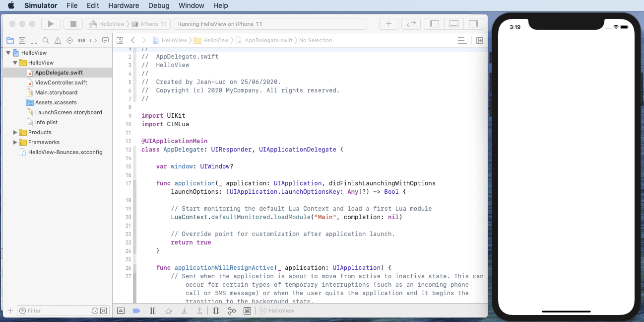The width and height of the screenshot is (644, 322).
Task: Click the Step over button
Action: coord(168,311)
